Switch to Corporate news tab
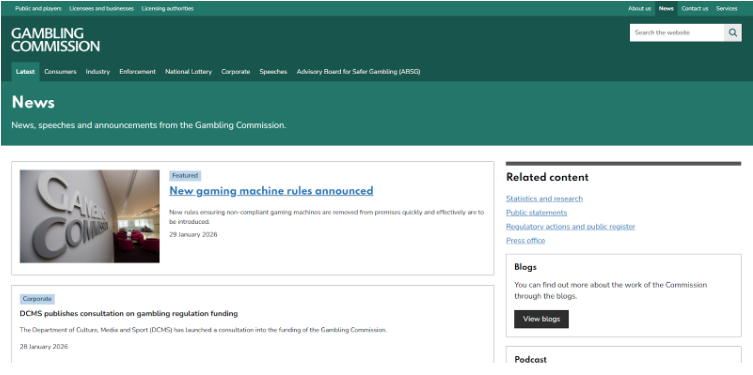 (236, 72)
